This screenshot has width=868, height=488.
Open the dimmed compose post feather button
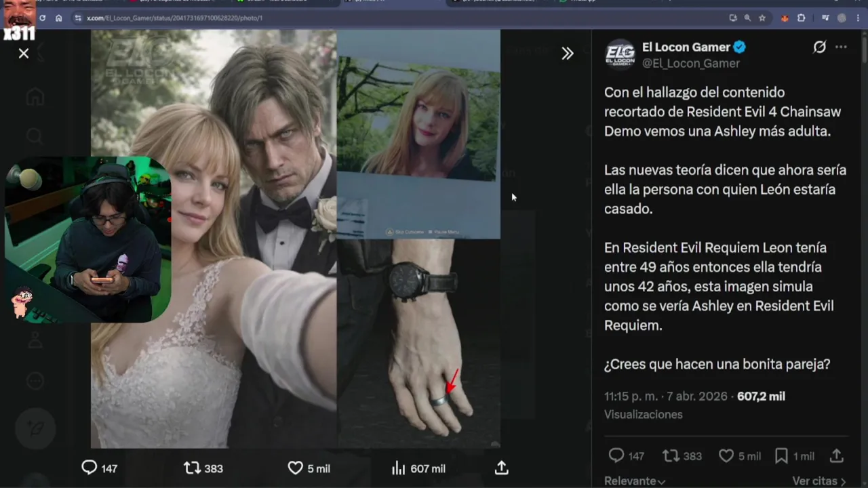pos(35,428)
